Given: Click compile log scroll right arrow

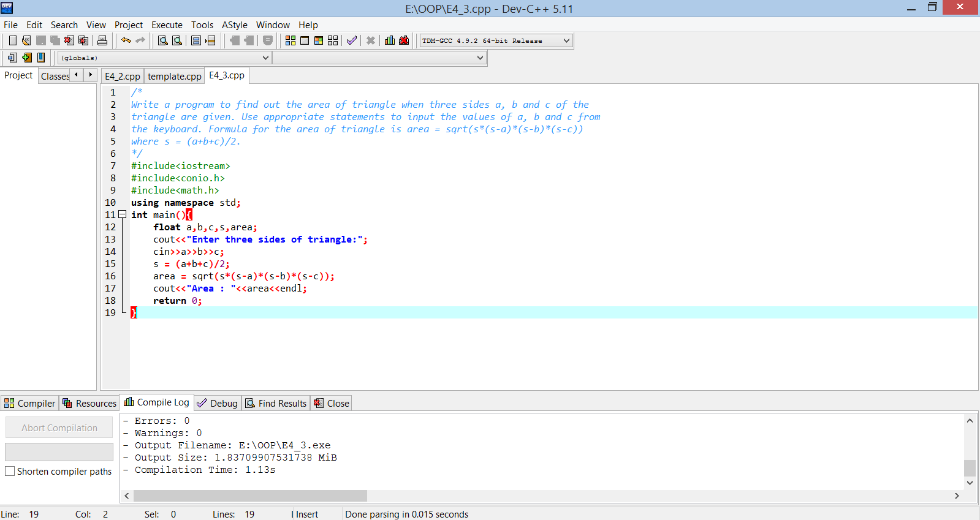Looking at the screenshot, I should [957, 496].
